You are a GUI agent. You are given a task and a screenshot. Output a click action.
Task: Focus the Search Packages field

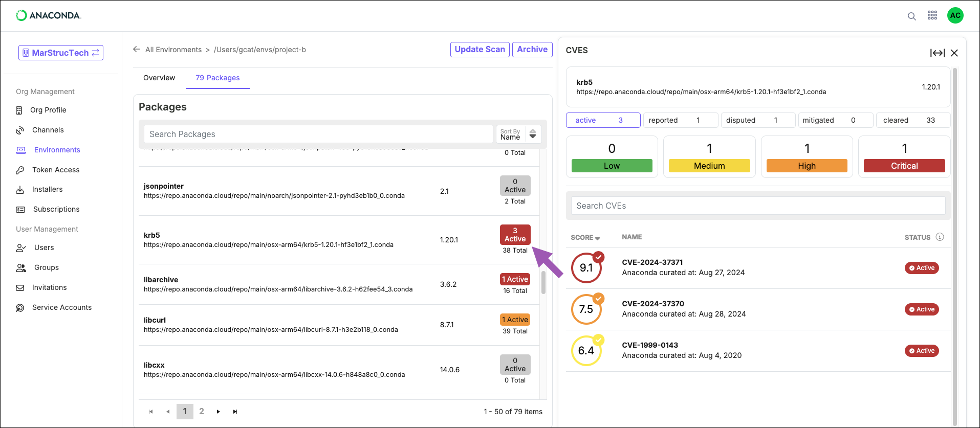[x=318, y=134]
